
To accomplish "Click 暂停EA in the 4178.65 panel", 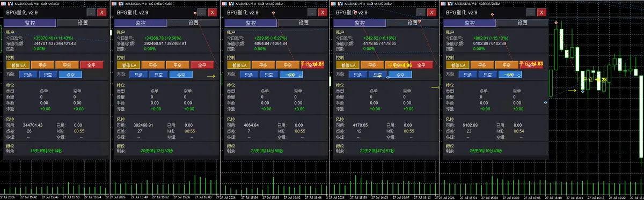I will [x=348, y=65].
